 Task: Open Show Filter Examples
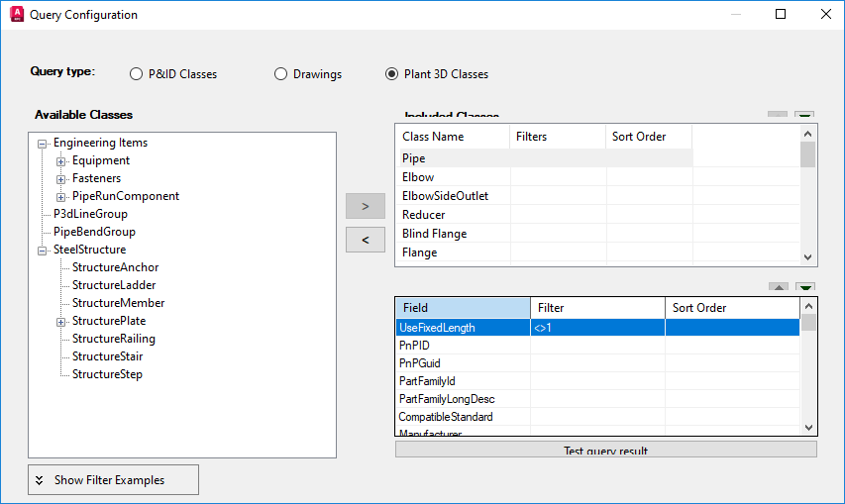point(114,480)
